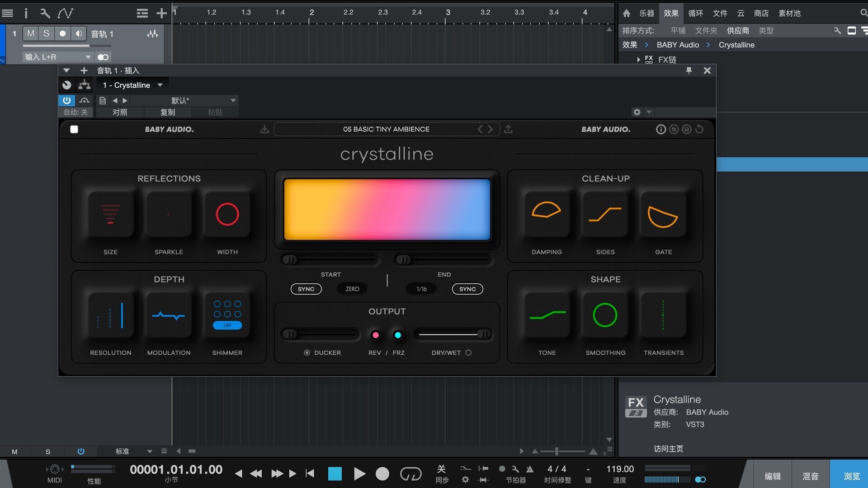This screenshot has height=488, width=868.
Task: Open the 标准 dropdown at bottom
Action: click(x=134, y=451)
